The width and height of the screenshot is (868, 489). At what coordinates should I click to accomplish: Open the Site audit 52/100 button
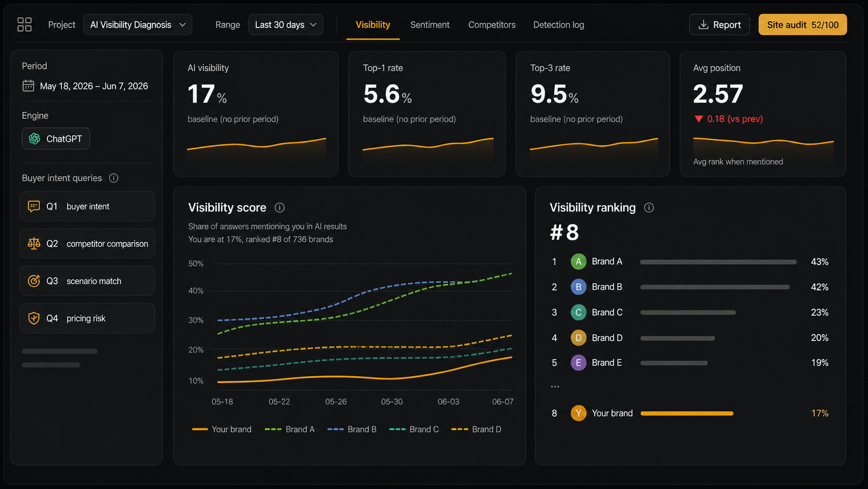click(803, 24)
